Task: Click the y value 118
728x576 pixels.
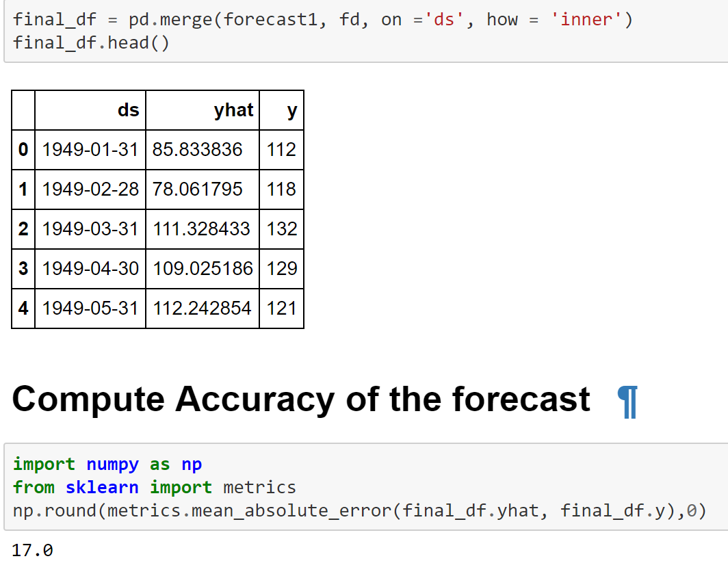Action: (282, 189)
